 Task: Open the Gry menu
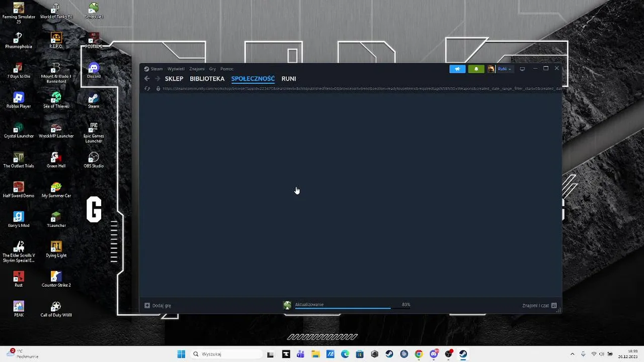tap(212, 69)
